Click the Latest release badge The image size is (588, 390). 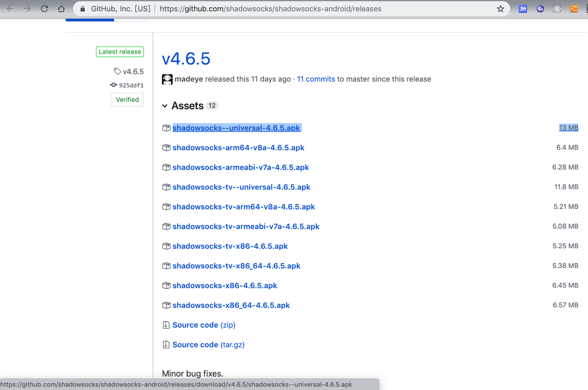tap(120, 52)
